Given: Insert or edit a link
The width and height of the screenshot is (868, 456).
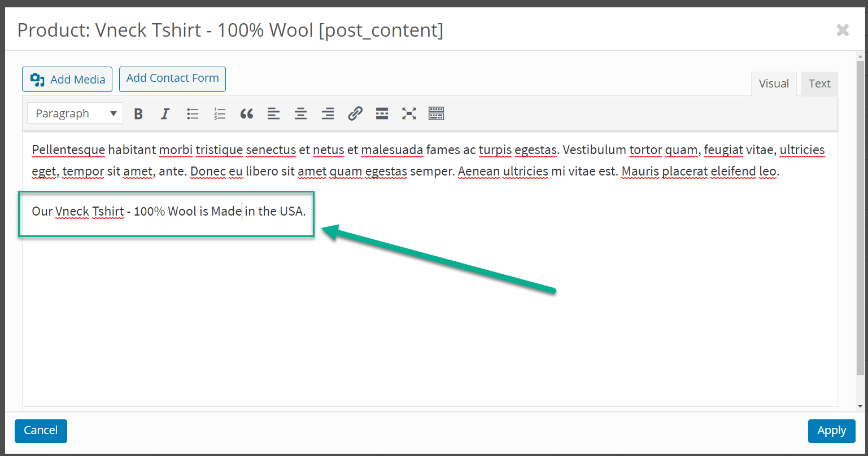Looking at the screenshot, I should [x=355, y=114].
